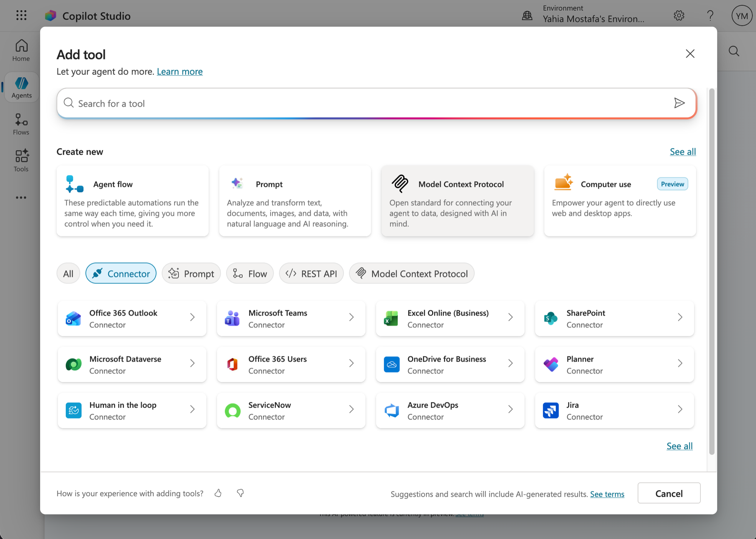The image size is (756, 539).
Task: Click the Human in the loop icon
Action: 73,410
